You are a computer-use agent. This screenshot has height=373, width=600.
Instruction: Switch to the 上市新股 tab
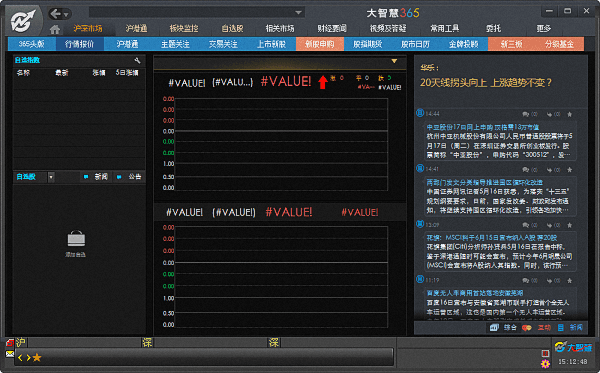click(x=271, y=44)
